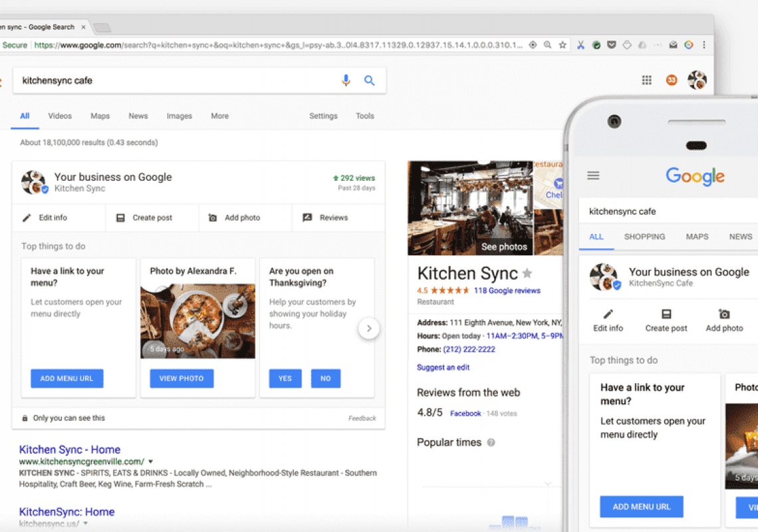Select SHOPPING tab on phone

click(x=644, y=237)
